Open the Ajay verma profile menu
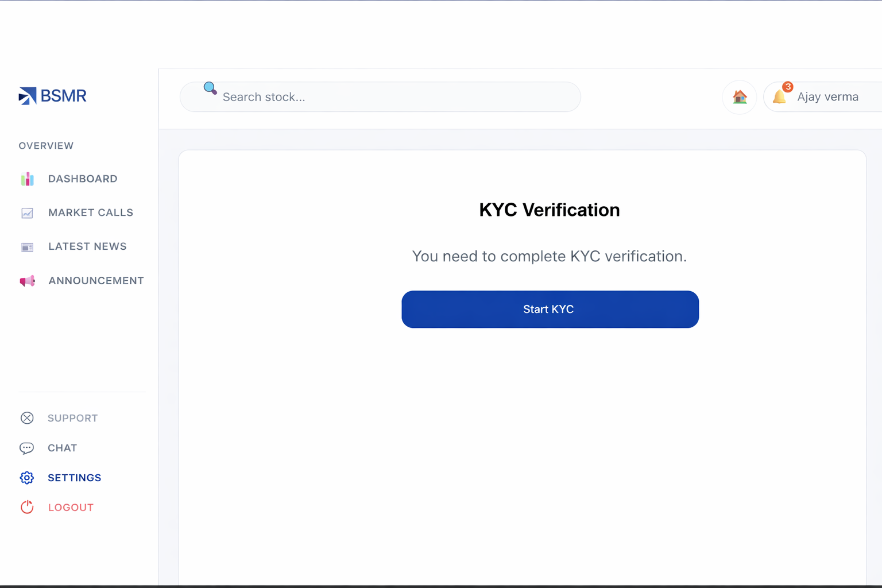 827,97
